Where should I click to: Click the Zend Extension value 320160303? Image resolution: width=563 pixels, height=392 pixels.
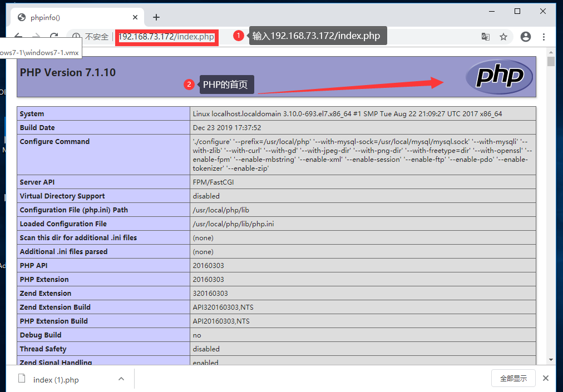coord(210,294)
